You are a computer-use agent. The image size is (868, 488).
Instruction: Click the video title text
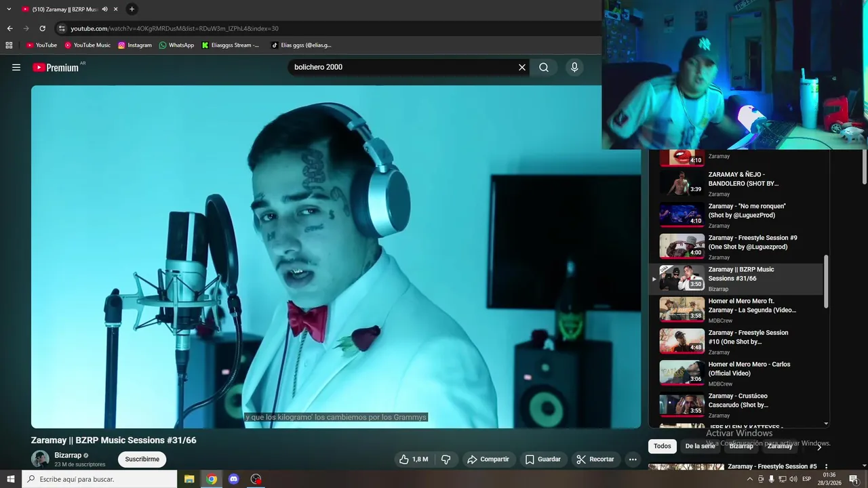coord(114,440)
